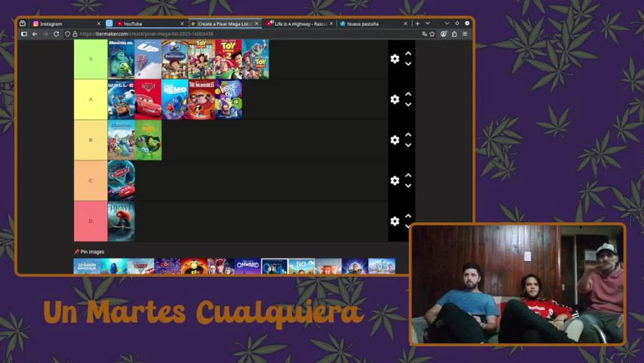The width and height of the screenshot is (644, 363).
Task: Close the YouTube tab
Action: [182, 24]
